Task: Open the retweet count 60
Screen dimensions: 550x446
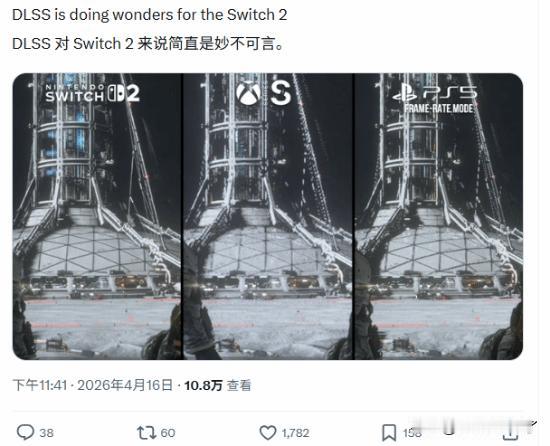Action: [x=168, y=433]
